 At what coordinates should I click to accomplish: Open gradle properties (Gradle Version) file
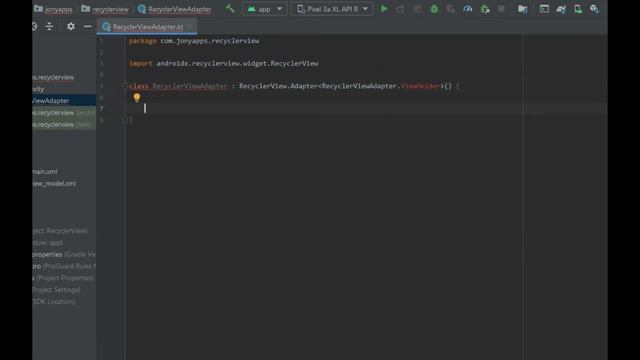click(64, 254)
